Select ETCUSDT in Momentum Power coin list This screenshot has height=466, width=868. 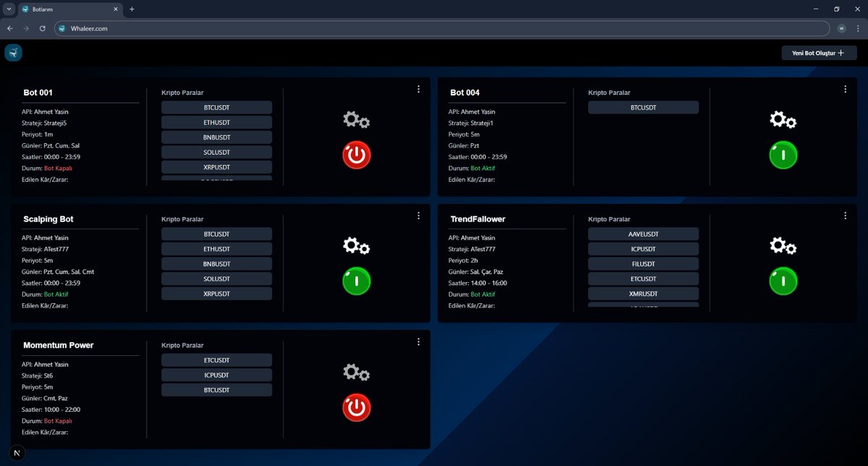point(217,360)
